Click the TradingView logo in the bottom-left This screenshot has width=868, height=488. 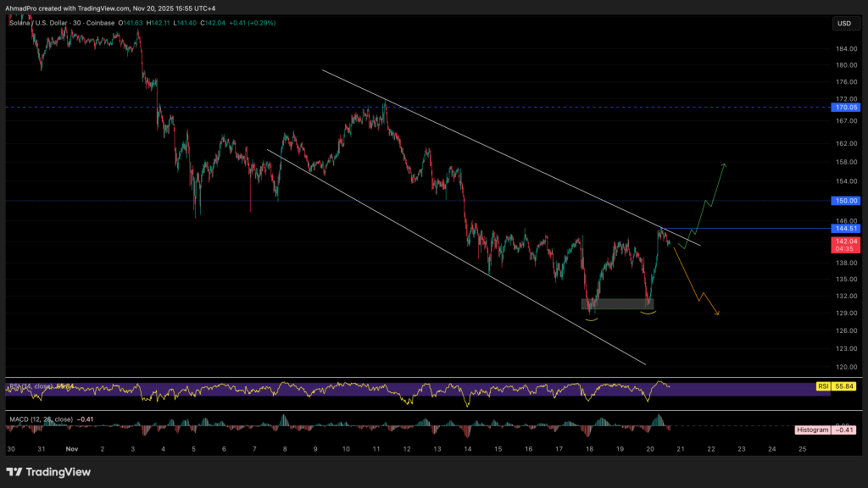tap(48, 472)
